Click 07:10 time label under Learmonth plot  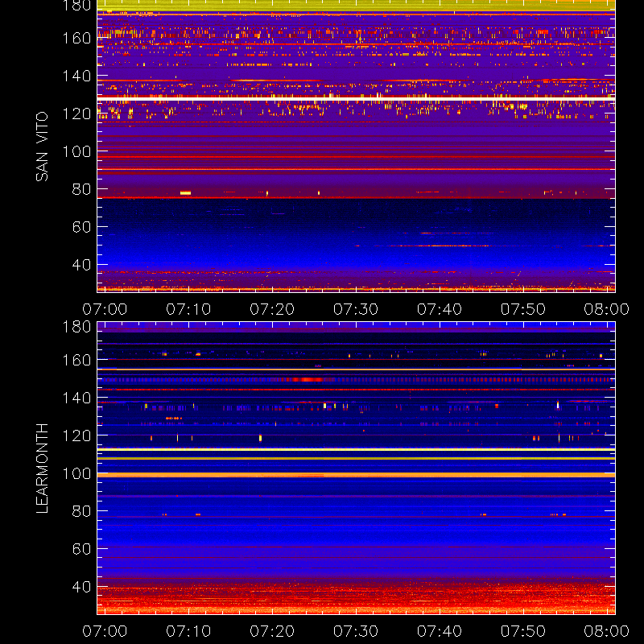(x=188, y=631)
